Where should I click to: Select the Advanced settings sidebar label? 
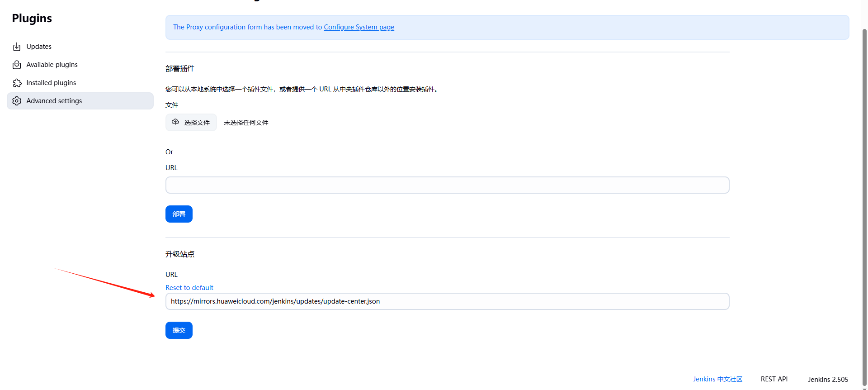coord(54,101)
